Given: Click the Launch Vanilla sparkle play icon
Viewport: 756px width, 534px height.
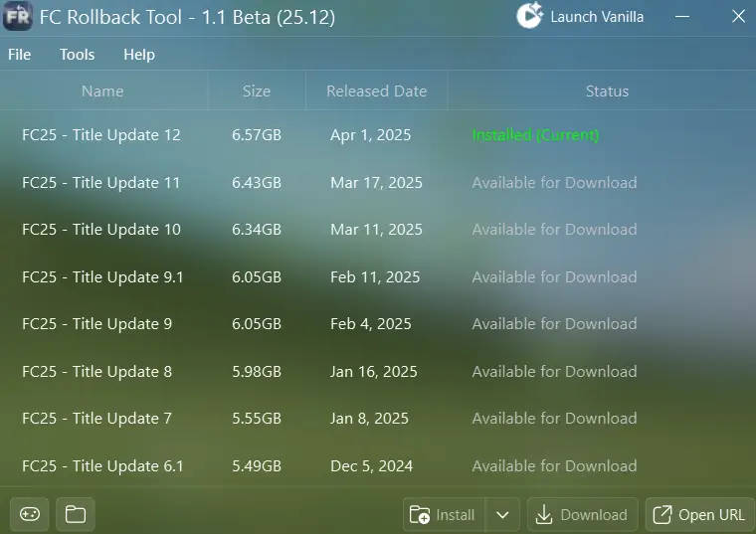Looking at the screenshot, I should pos(529,16).
